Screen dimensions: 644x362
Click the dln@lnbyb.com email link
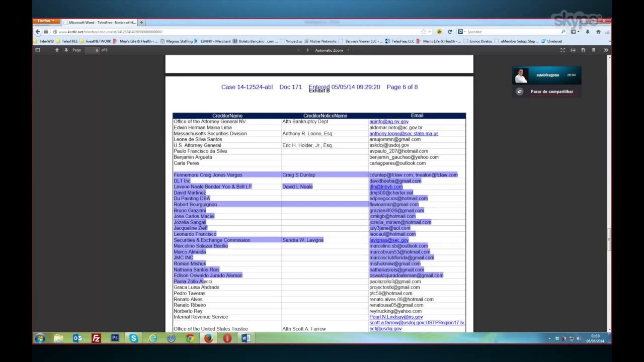(386, 187)
